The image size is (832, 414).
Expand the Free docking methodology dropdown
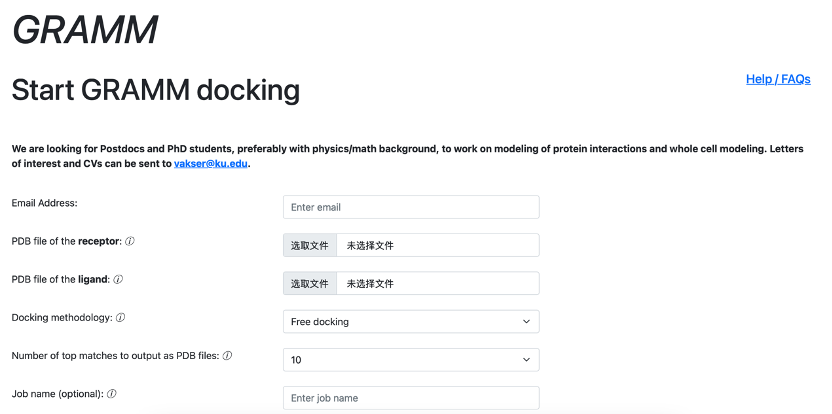411,322
